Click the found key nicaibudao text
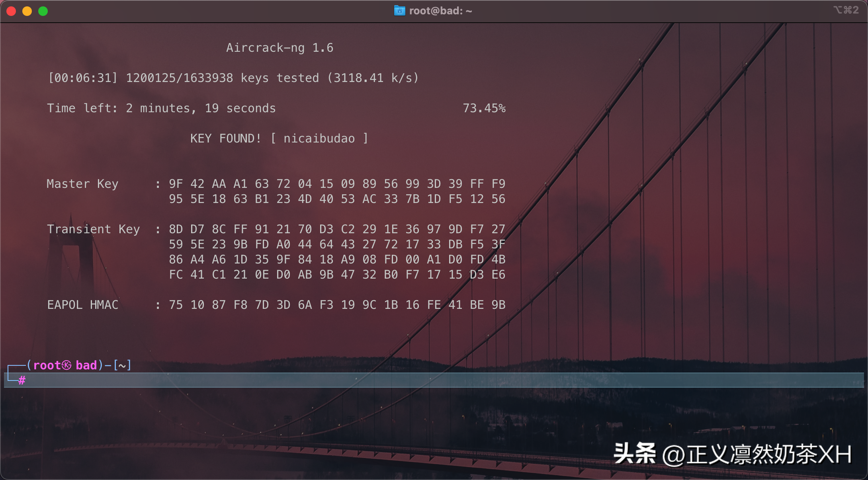 pyautogui.click(x=319, y=139)
